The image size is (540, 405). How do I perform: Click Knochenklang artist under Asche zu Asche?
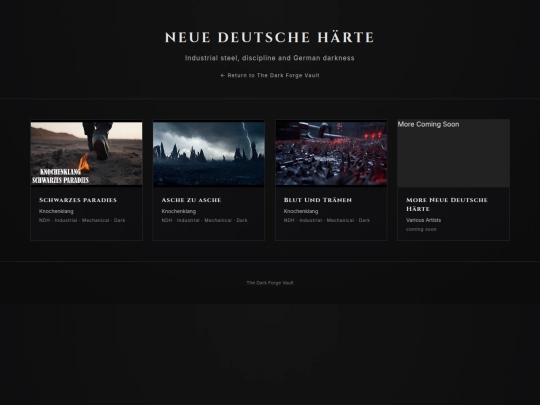pyautogui.click(x=179, y=211)
